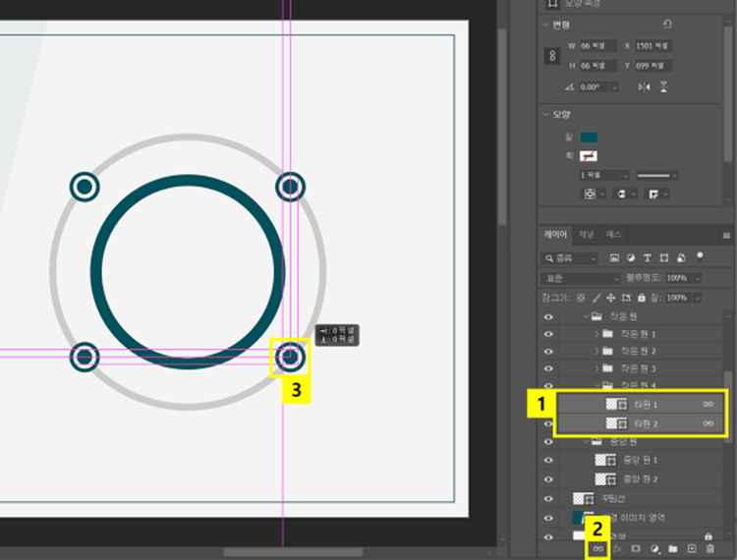Lock image pixels brush icon
This screenshot has height=560, width=737.
point(596,298)
